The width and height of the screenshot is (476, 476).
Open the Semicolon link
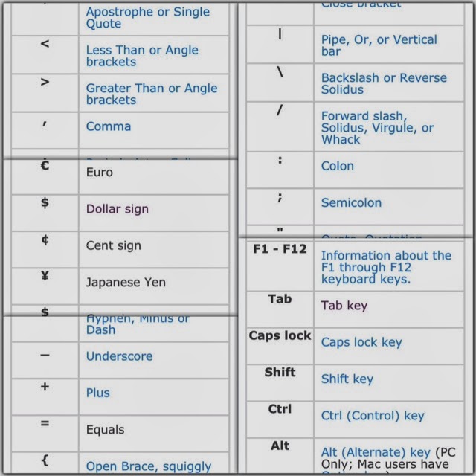click(x=351, y=202)
